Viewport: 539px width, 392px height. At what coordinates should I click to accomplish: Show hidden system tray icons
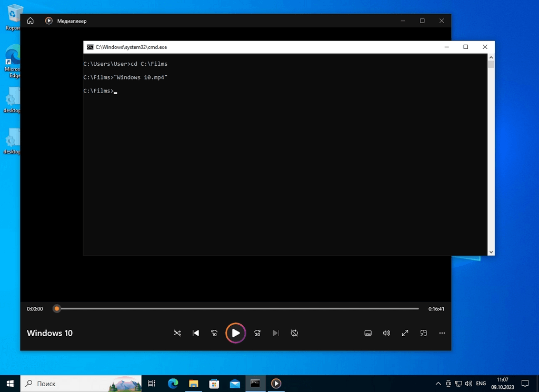coord(438,384)
